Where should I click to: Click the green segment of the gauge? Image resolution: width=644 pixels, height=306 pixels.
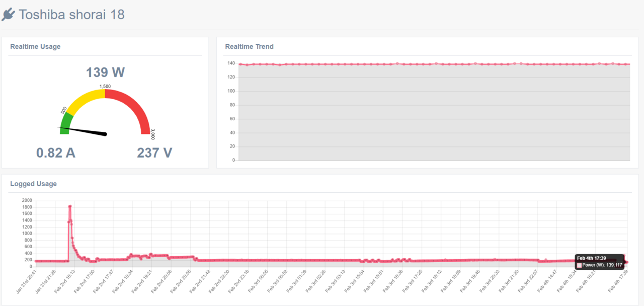65,123
